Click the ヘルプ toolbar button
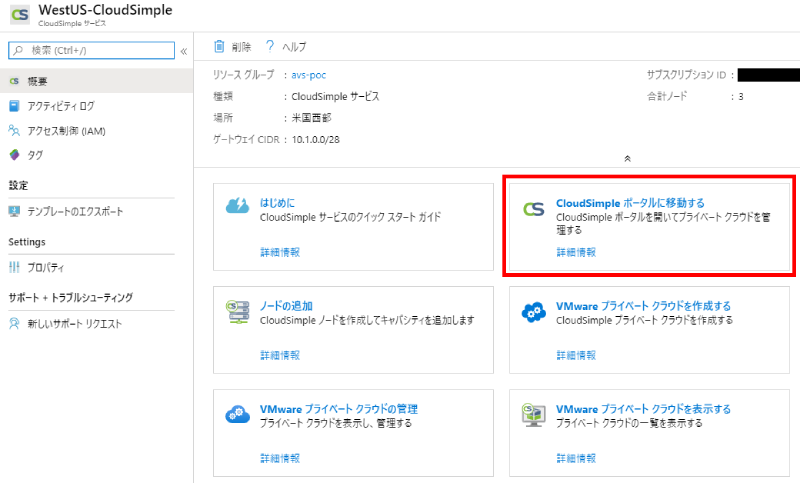 [x=286, y=46]
